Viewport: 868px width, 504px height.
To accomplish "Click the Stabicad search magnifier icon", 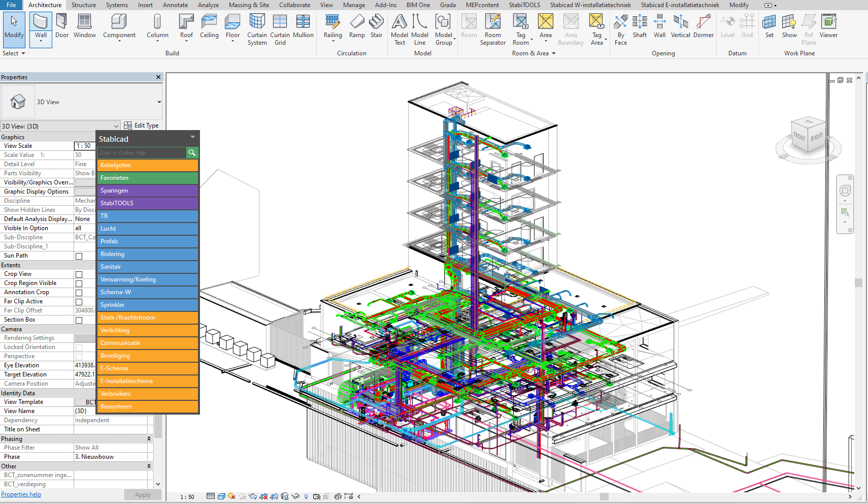I will (192, 152).
